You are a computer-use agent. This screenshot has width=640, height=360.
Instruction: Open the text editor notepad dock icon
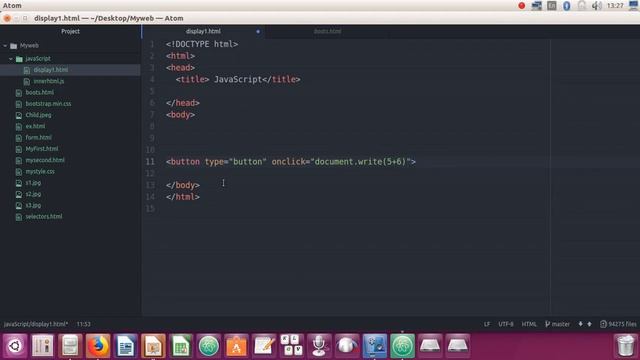tap(264, 346)
